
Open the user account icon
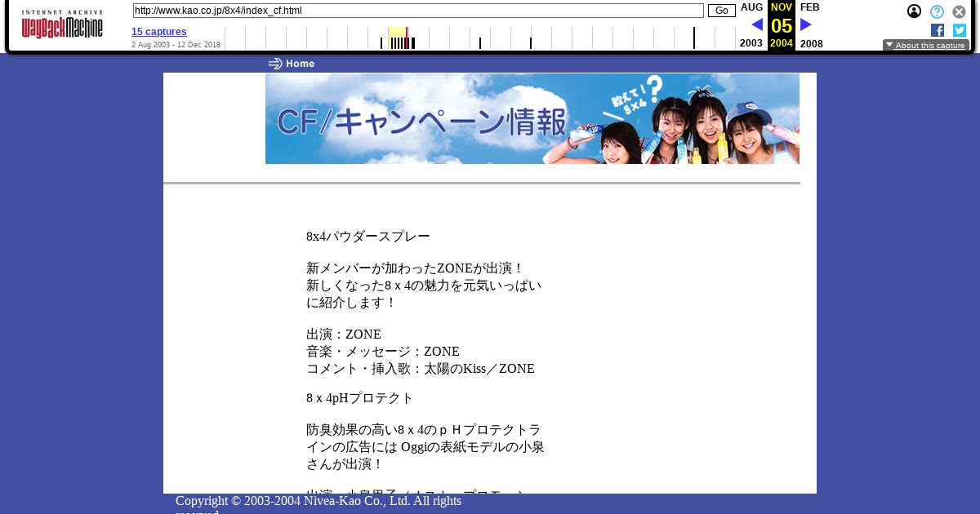914,11
